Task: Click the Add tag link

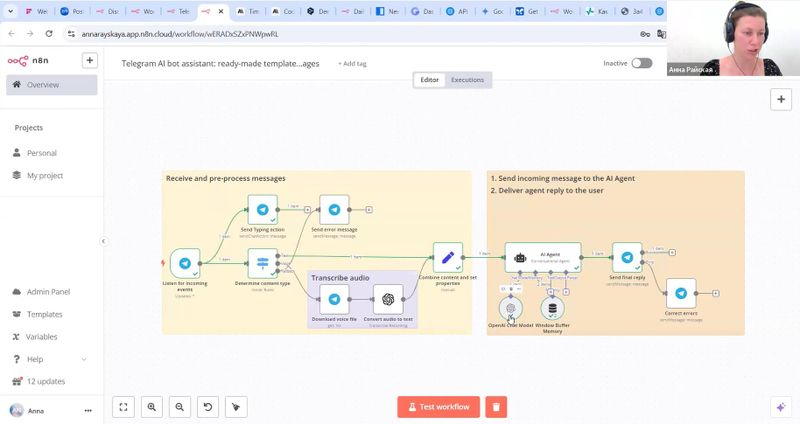Action: (352, 63)
